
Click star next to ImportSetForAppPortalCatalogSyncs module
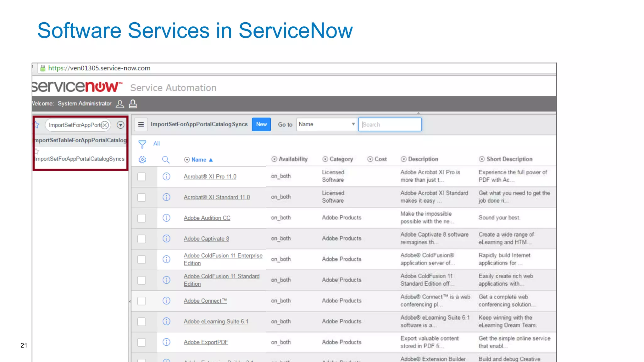coord(37,151)
